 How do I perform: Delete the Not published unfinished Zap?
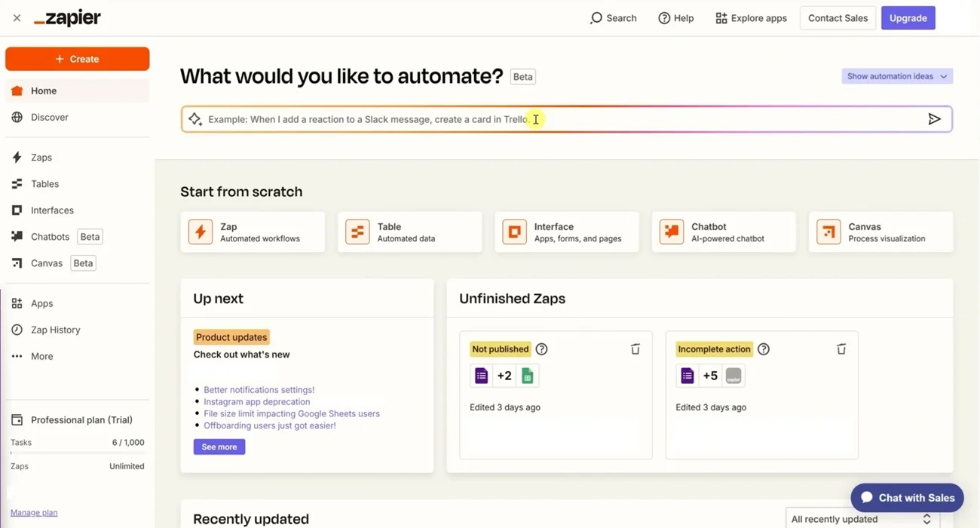(x=635, y=348)
